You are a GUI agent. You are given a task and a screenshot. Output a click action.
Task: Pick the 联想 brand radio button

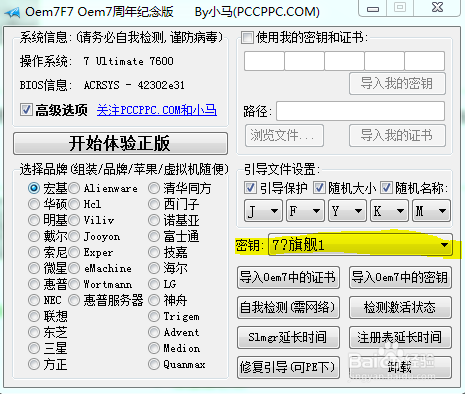(x=34, y=316)
